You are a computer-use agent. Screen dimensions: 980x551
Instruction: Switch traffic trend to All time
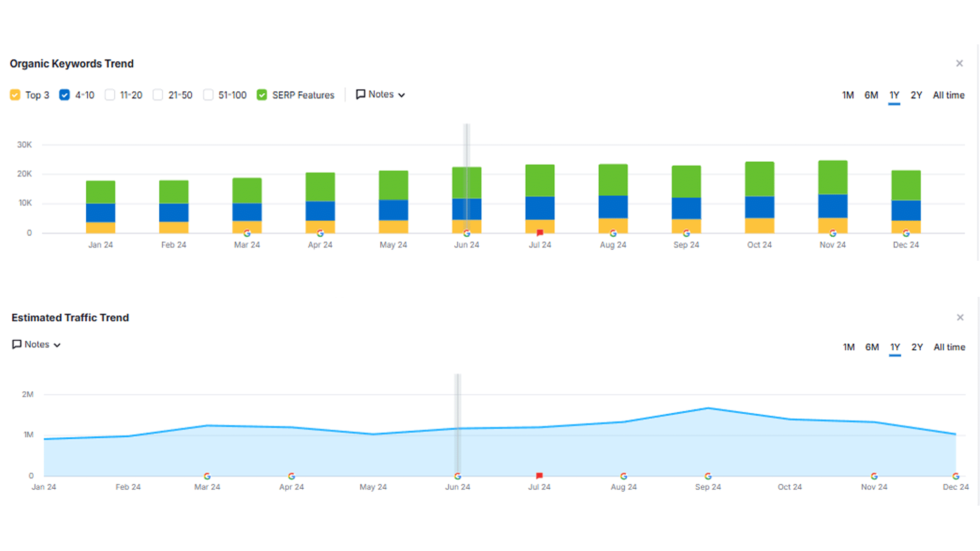coord(949,347)
